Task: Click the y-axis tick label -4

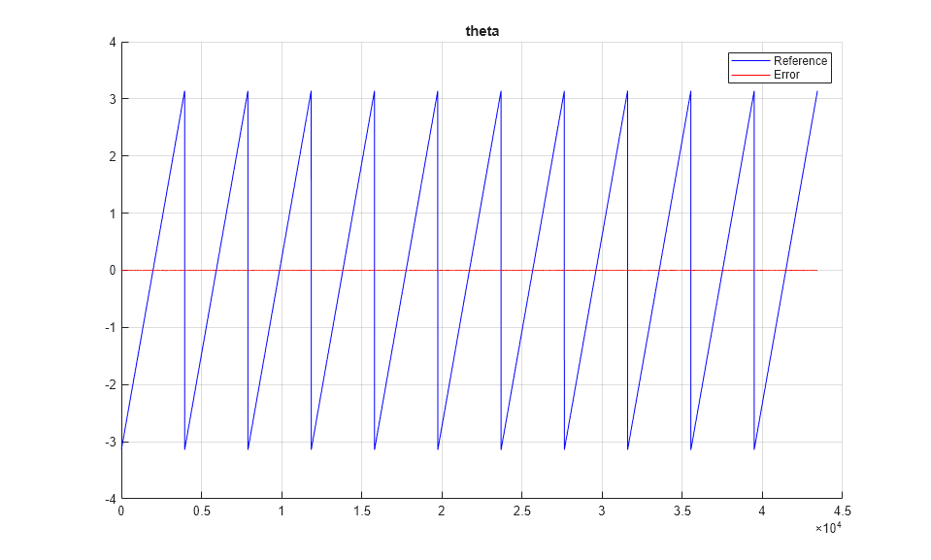Action: (111, 498)
